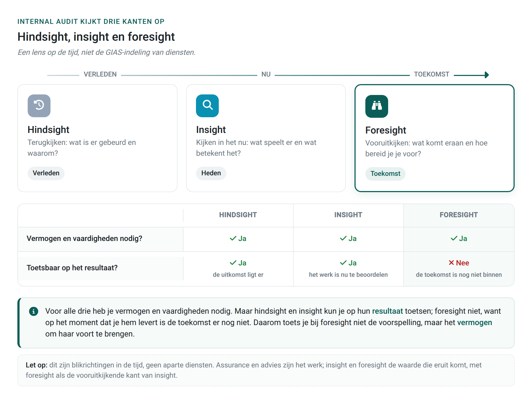The height and width of the screenshot is (413, 532).
Task: Click 'Vooruitkijken: wat komt eraan' description
Action: coord(426,148)
